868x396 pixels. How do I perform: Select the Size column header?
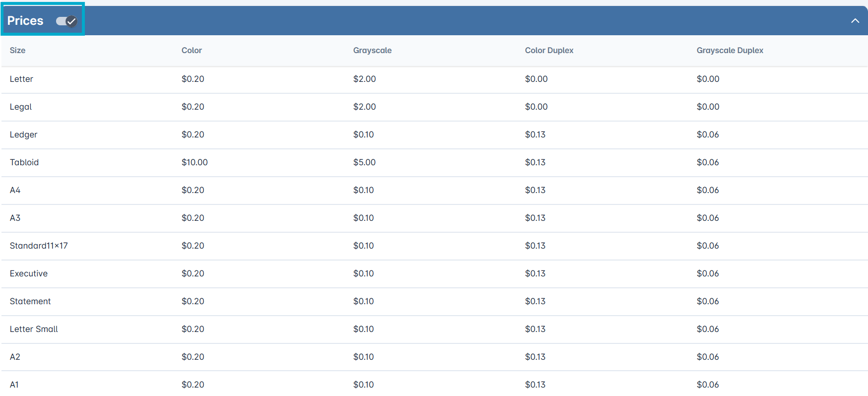(17, 50)
